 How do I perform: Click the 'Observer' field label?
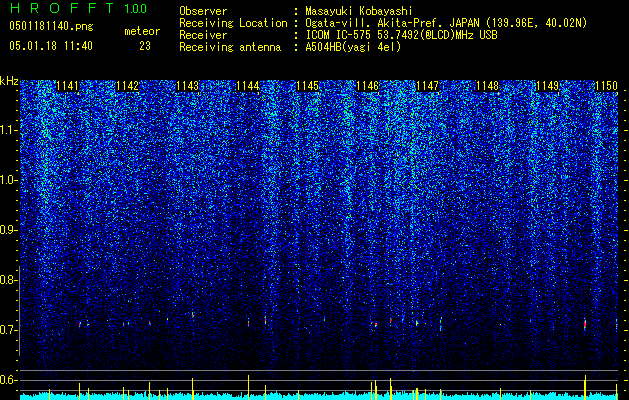tap(203, 11)
